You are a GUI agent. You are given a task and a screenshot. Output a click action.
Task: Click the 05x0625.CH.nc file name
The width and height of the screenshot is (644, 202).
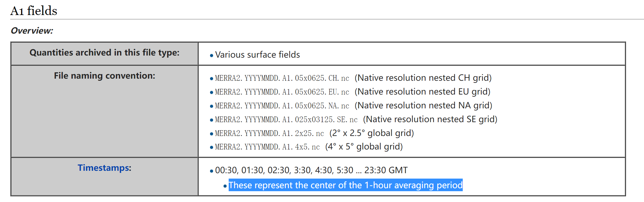[282, 78]
